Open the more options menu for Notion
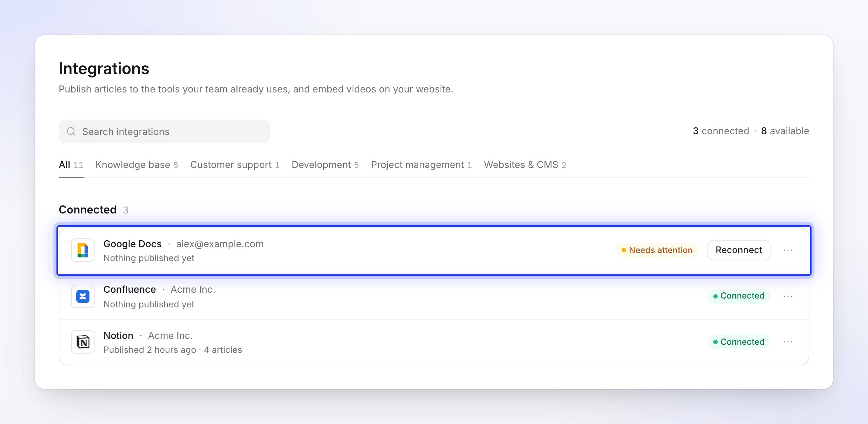 point(788,342)
